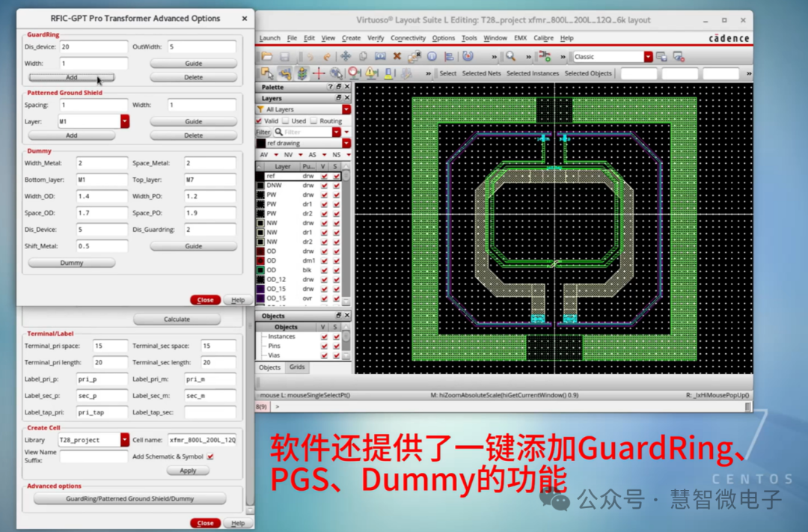Click the delete workspace icon with red mark
The image size is (808, 532).
(679, 56)
